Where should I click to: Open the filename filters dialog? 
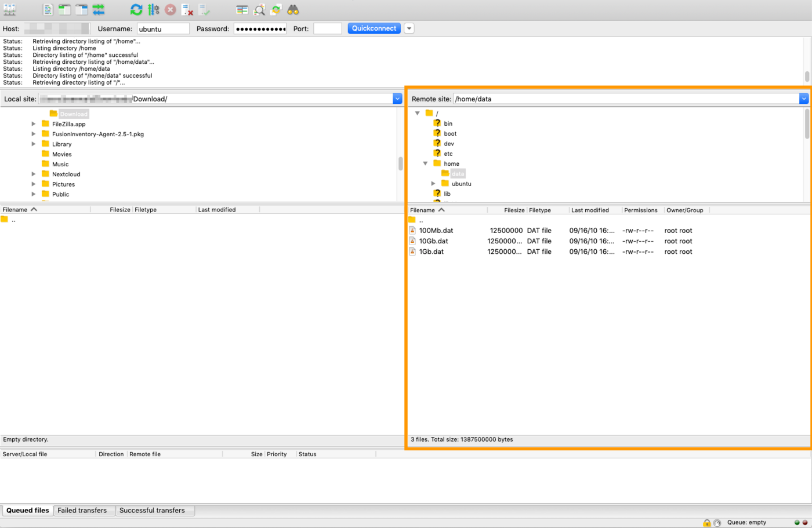click(x=242, y=9)
